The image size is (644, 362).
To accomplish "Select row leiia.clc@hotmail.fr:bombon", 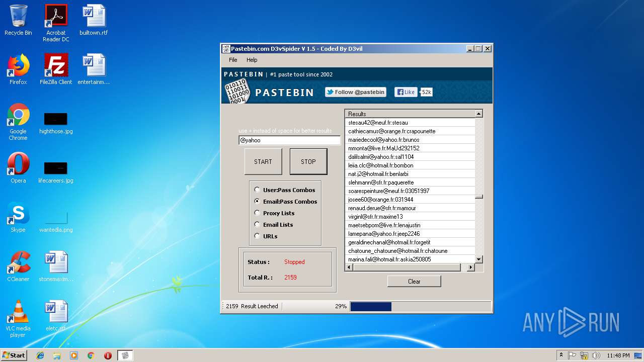I will click(410, 165).
